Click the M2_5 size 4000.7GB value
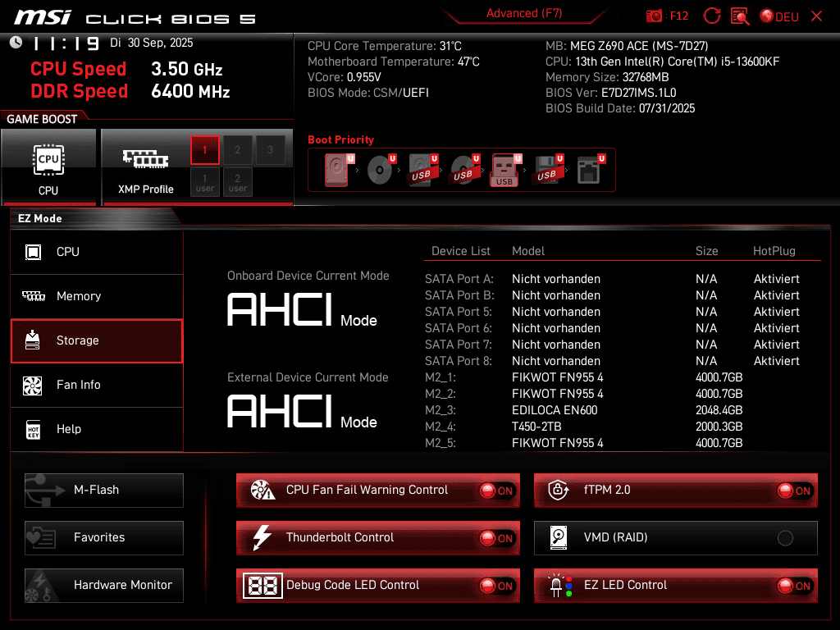 tap(719, 443)
